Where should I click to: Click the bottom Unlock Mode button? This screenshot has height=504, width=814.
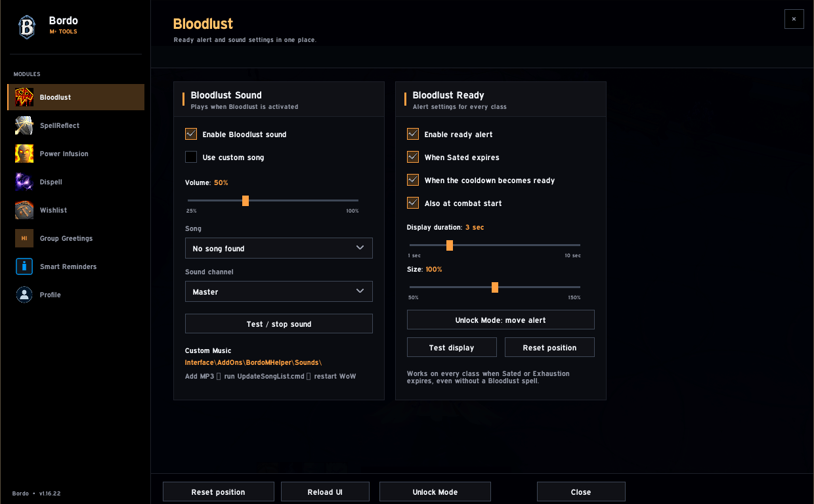coord(435,492)
